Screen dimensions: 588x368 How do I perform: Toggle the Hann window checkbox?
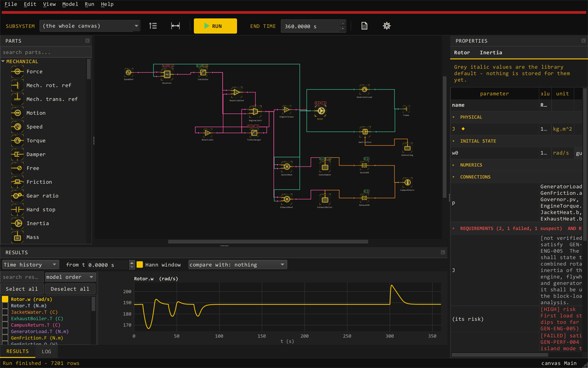[140, 265]
